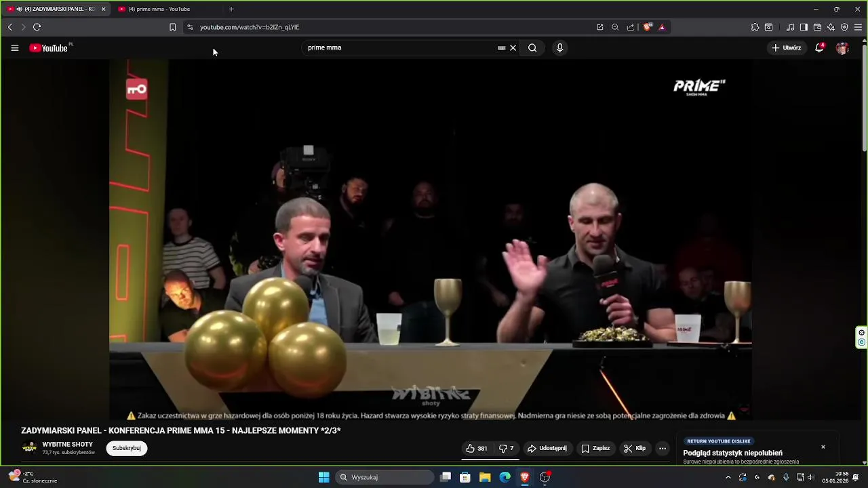868x488 pixels.
Task: Dislike the video showing 7 dislikes
Action: tap(507, 449)
